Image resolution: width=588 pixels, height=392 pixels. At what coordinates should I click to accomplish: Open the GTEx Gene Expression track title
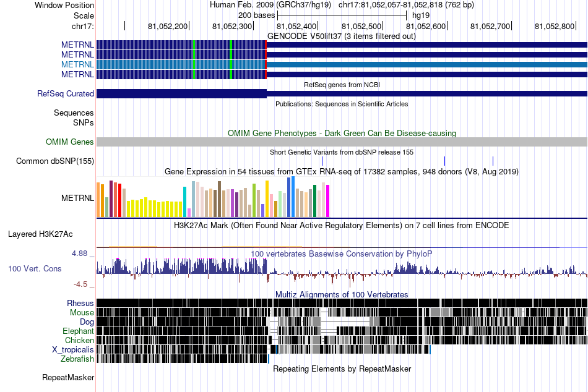click(342, 172)
